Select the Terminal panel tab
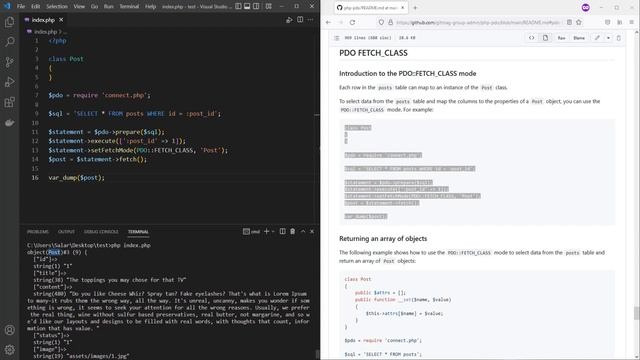Image resolution: width=640 pixels, height=360 pixels. (x=138, y=231)
